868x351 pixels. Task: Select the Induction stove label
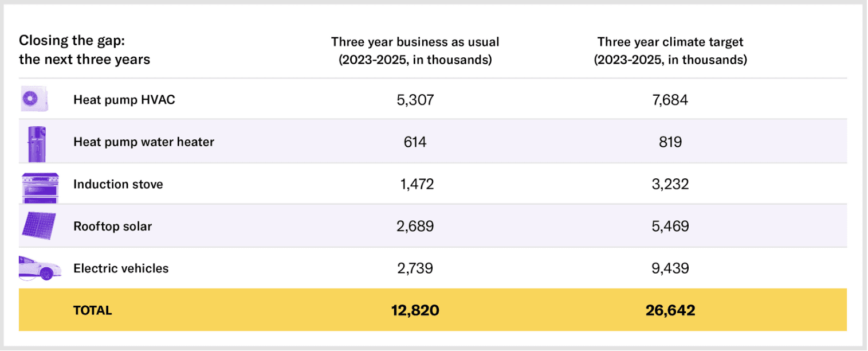(x=118, y=184)
